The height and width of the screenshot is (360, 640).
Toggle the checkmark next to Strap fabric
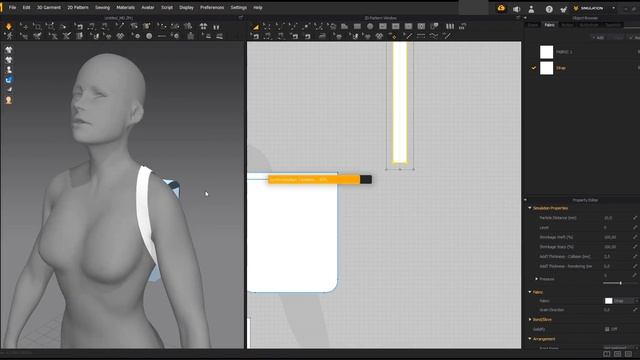click(x=533, y=68)
